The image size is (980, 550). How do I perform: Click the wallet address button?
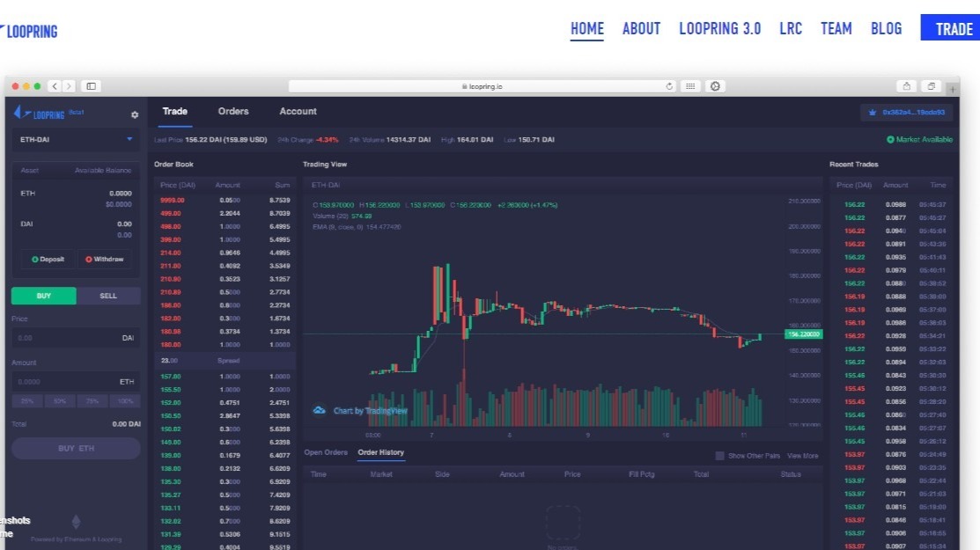907,113
